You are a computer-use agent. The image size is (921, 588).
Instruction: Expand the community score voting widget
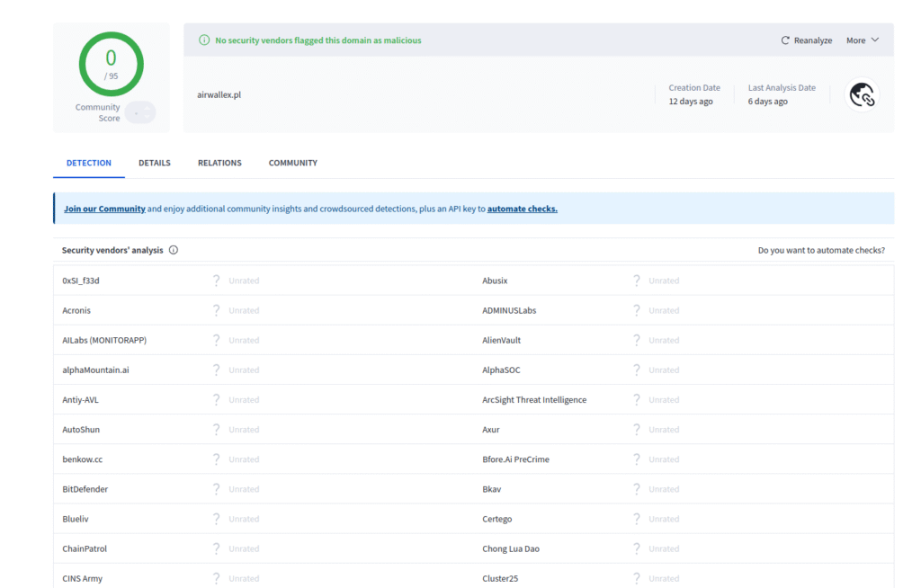139,111
